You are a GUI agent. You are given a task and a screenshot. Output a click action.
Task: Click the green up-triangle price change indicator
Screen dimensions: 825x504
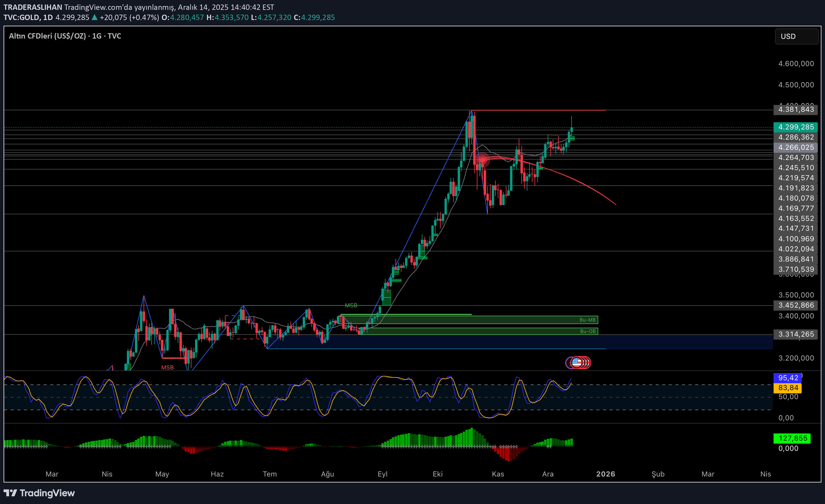point(95,17)
